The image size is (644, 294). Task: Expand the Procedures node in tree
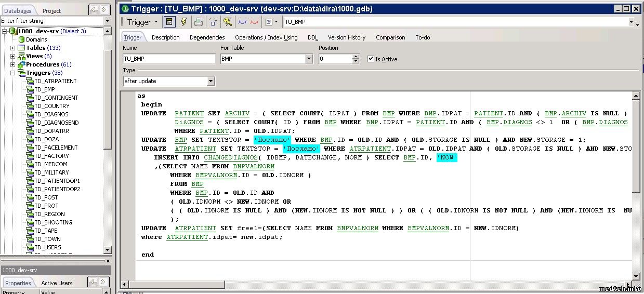[x=13, y=64]
